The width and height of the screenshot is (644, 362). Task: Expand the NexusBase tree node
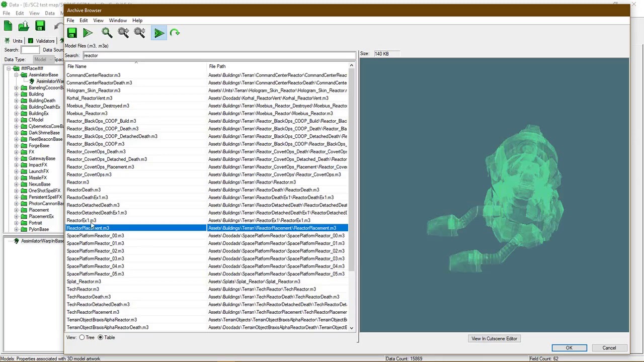click(x=16, y=184)
